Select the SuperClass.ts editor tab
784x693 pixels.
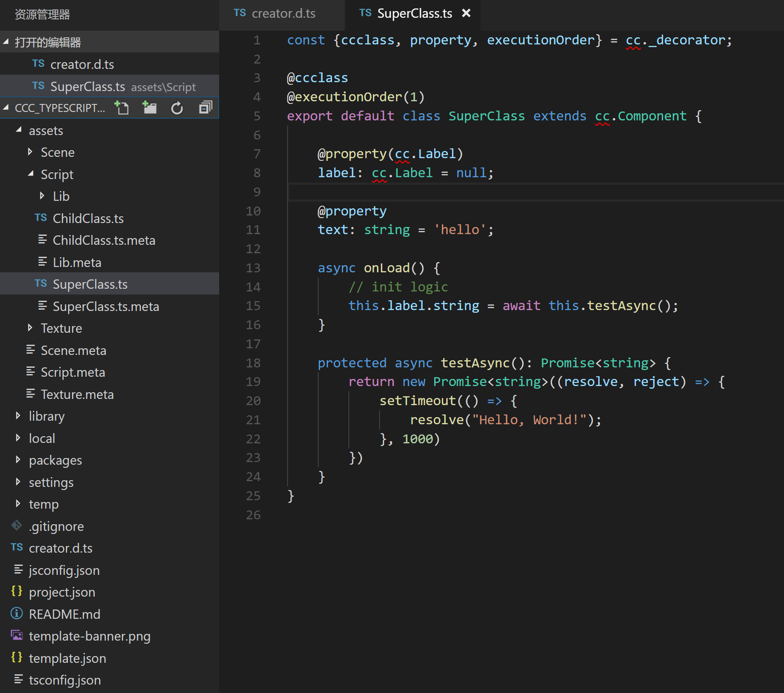[414, 14]
